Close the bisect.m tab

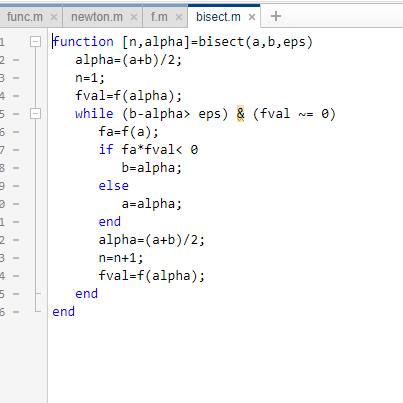(x=252, y=17)
